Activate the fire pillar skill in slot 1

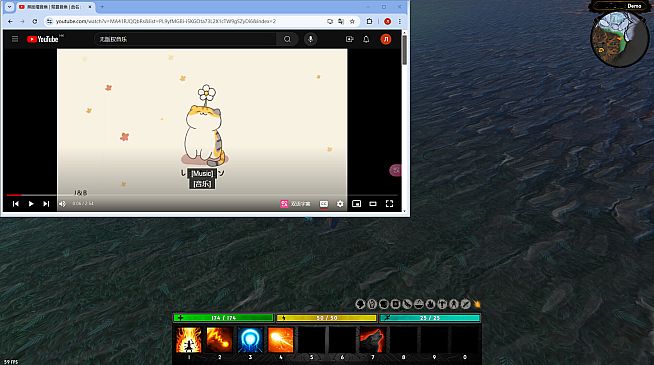click(188, 340)
